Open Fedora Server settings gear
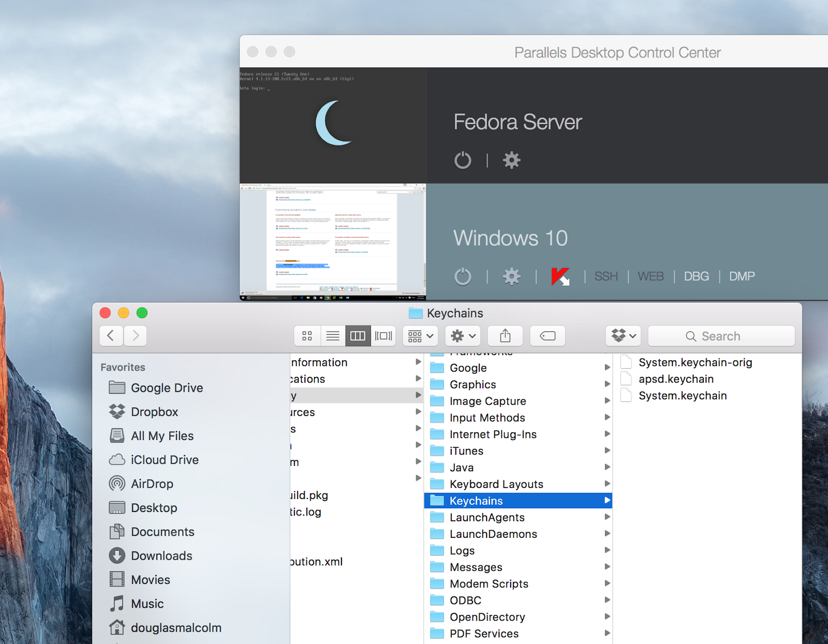This screenshot has width=828, height=644. 512,160
